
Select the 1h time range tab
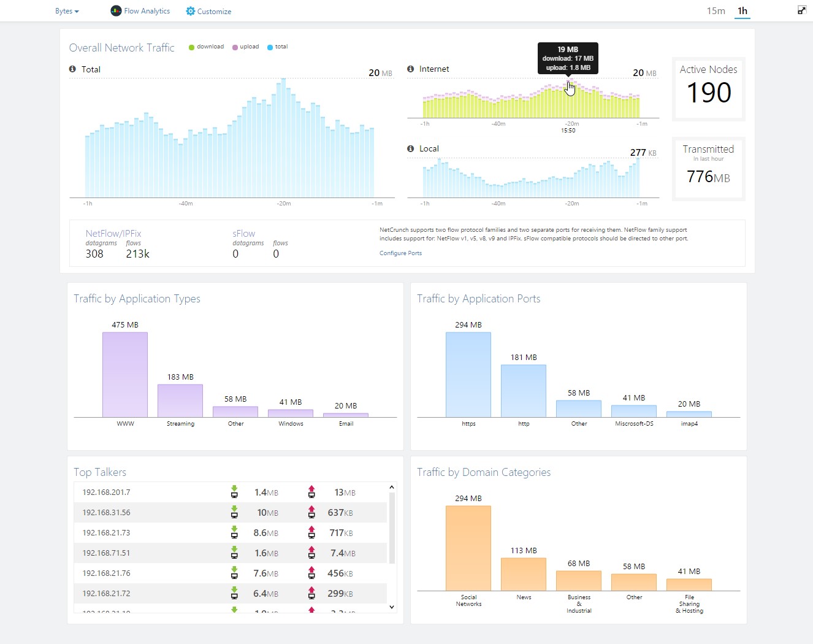(x=742, y=11)
